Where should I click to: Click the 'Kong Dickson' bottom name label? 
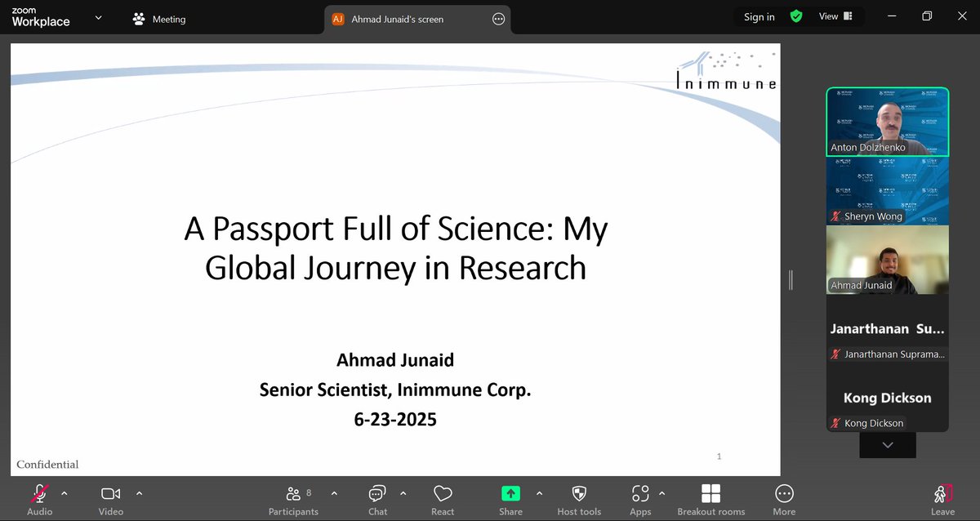point(866,423)
